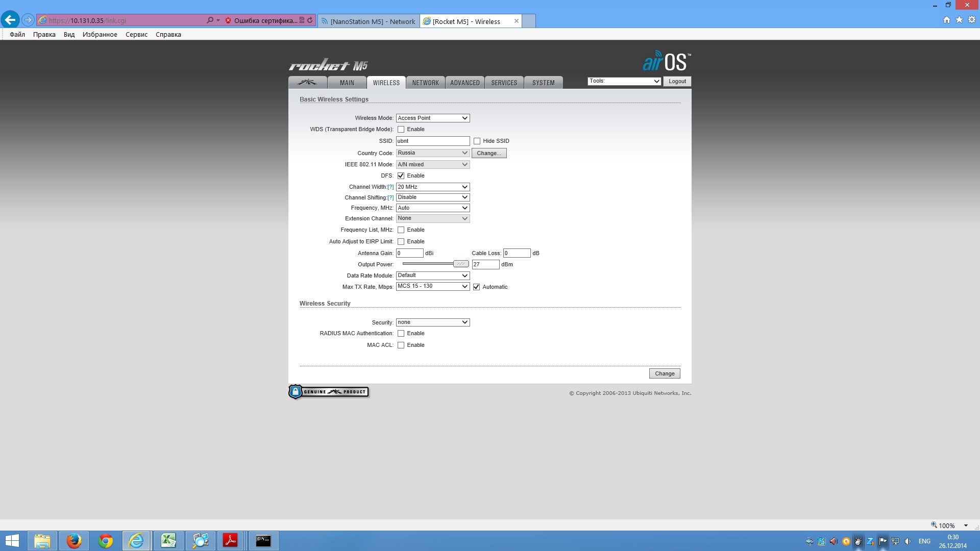Image resolution: width=980 pixels, height=551 pixels.
Task: Open the Tools dropdown
Action: coord(624,81)
